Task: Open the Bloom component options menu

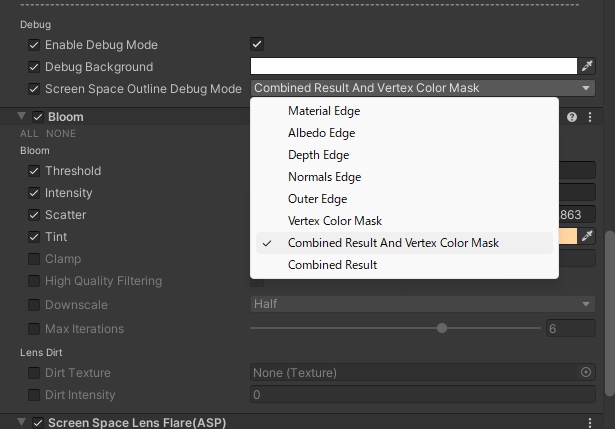Action: [x=590, y=117]
